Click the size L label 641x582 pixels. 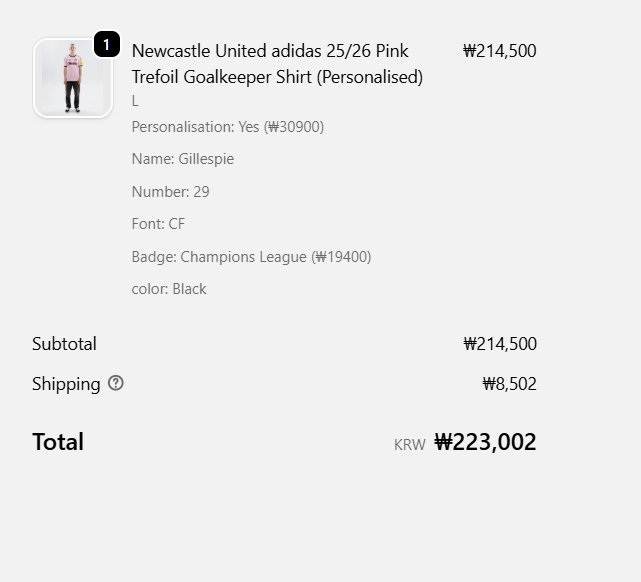coord(135,101)
